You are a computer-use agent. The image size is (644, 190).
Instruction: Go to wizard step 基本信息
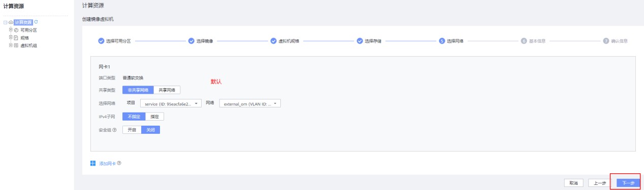click(537, 41)
